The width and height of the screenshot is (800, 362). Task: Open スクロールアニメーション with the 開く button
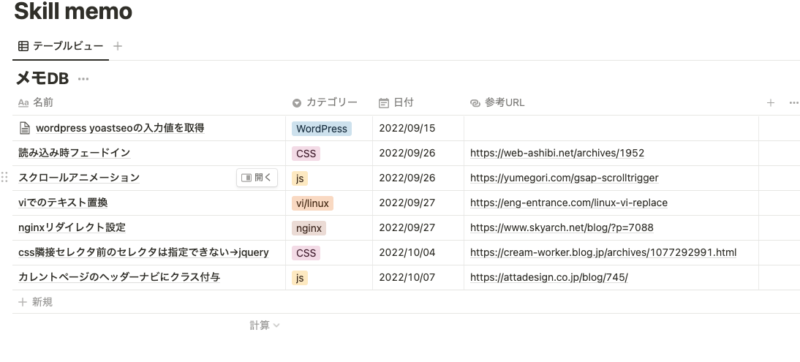click(x=257, y=177)
